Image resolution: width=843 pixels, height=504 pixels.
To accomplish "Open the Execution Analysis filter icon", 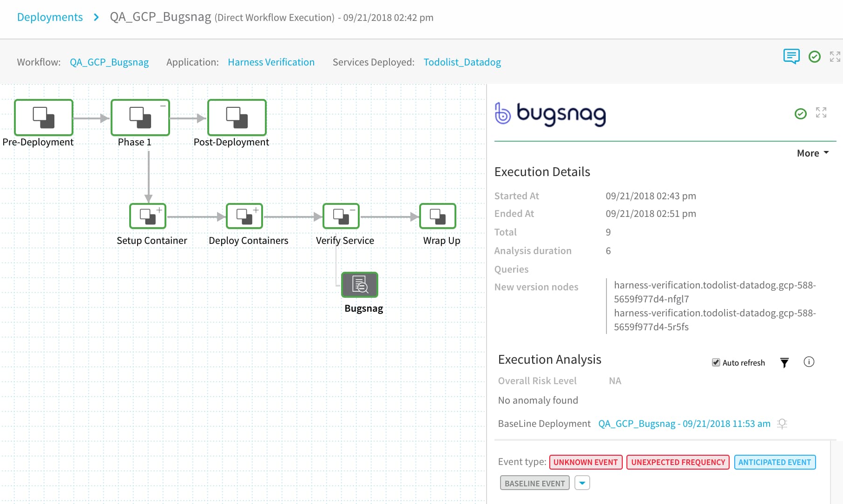I will [x=784, y=363].
